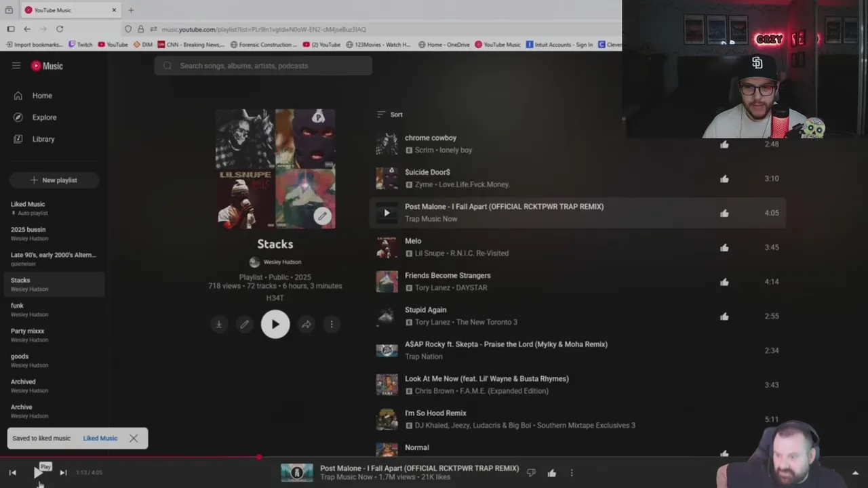Reload the browser page
The height and width of the screenshot is (488, 868).
point(60,29)
